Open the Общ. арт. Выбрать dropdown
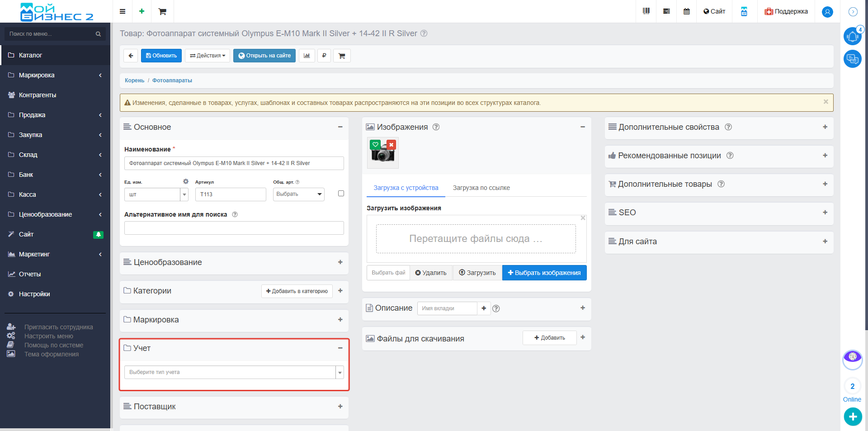This screenshot has width=868, height=431. click(299, 194)
